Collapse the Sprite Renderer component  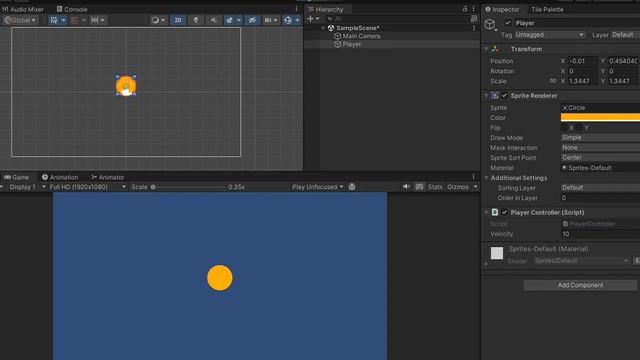(x=486, y=96)
